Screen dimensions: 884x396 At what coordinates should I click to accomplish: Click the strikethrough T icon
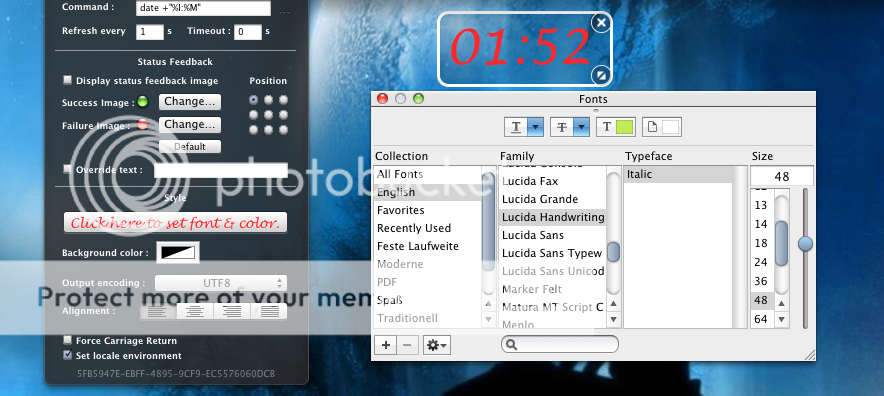pyautogui.click(x=562, y=127)
